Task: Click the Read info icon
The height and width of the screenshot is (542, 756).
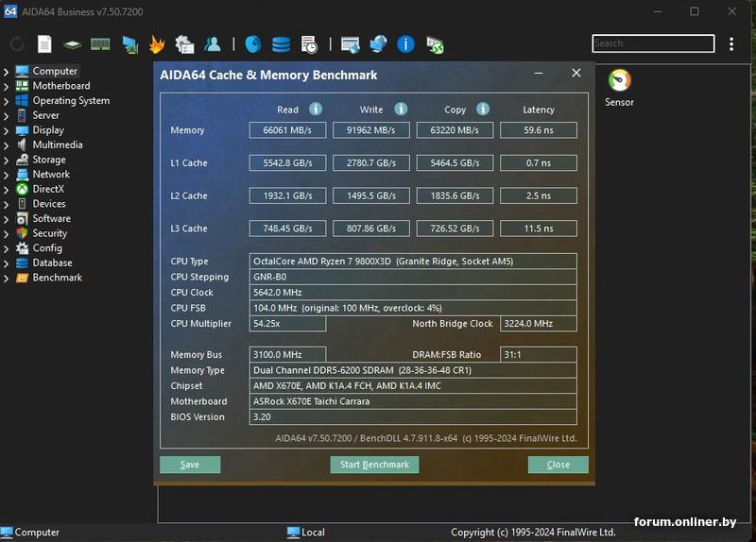Action: [x=316, y=110]
